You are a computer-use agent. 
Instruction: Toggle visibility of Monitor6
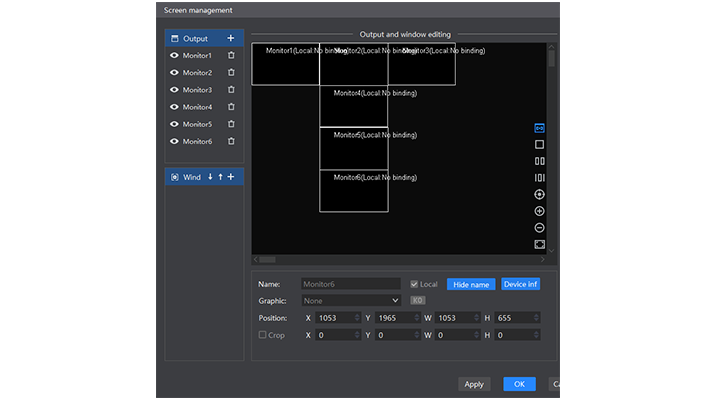point(174,141)
